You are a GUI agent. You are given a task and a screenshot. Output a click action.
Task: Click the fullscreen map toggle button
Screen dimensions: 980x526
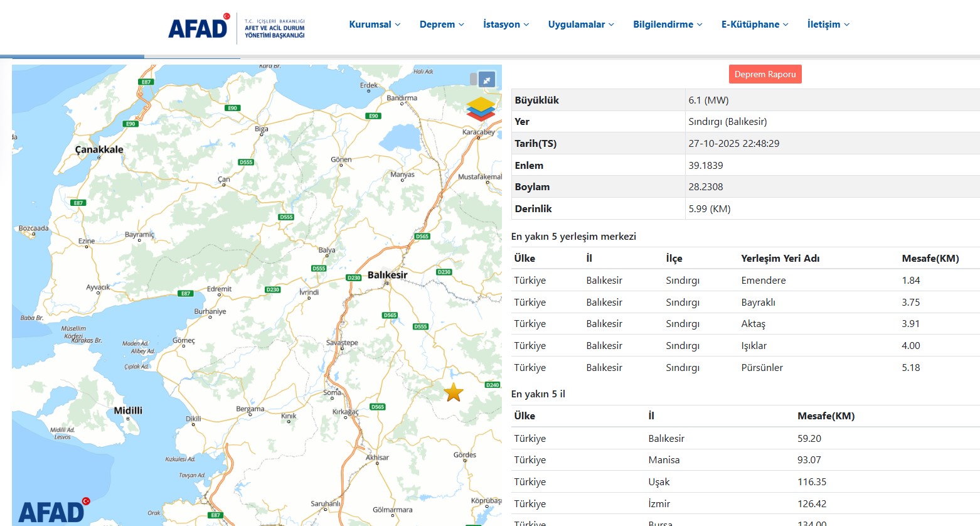pyautogui.click(x=487, y=80)
